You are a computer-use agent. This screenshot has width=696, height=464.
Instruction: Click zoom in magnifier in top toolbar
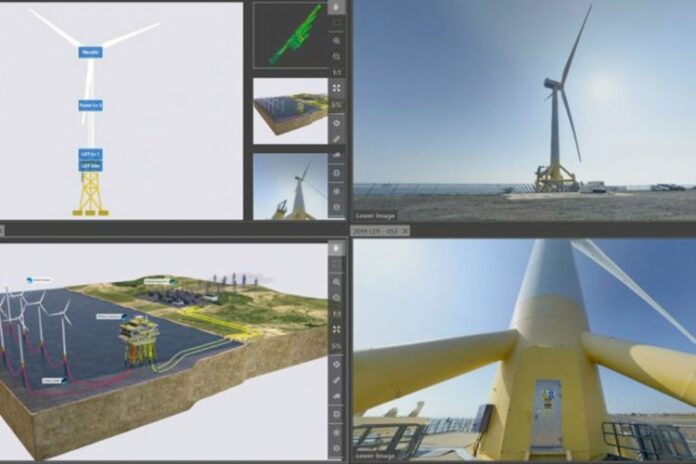pos(337,40)
